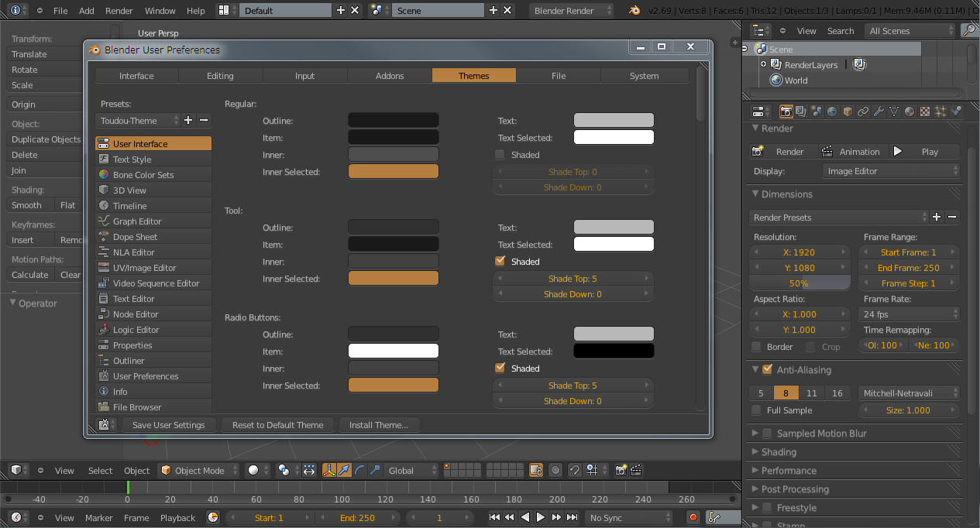The width and height of the screenshot is (980, 528).
Task: Open the Global orientation dropdown
Action: [x=412, y=470]
